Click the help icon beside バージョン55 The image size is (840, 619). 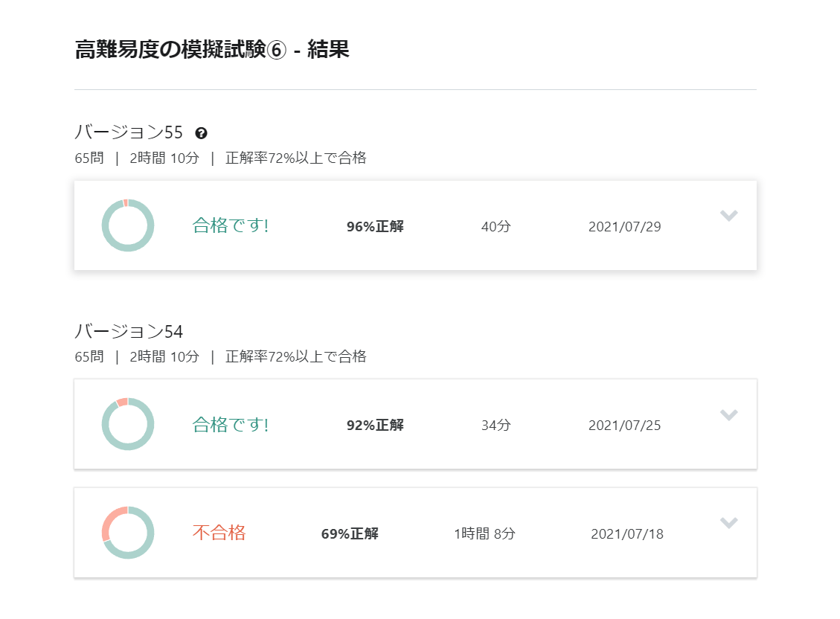click(201, 133)
